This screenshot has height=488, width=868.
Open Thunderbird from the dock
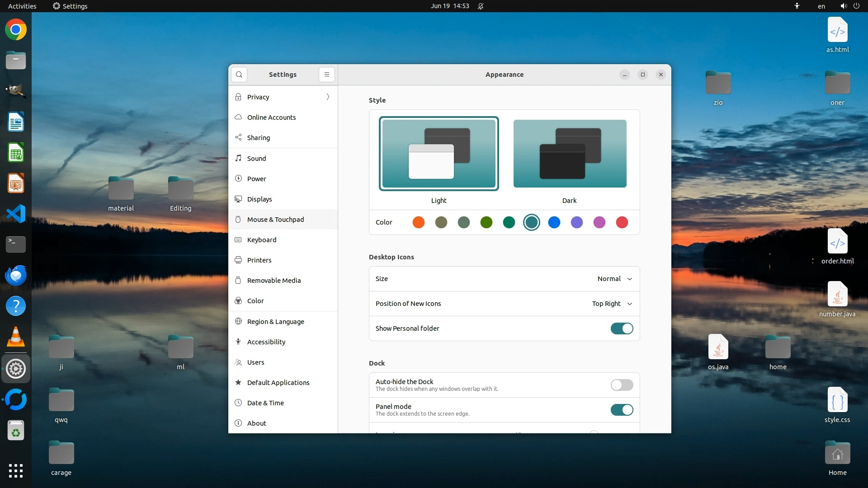tap(16, 275)
